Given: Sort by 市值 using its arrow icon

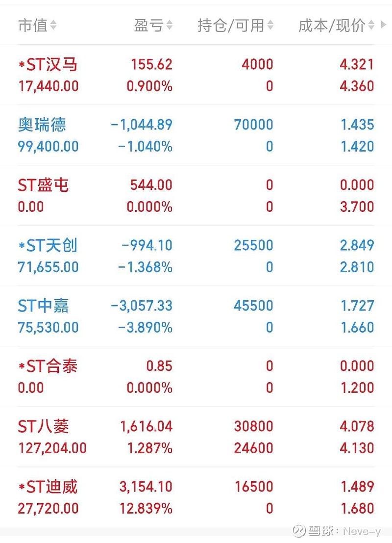Looking at the screenshot, I should [53, 25].
